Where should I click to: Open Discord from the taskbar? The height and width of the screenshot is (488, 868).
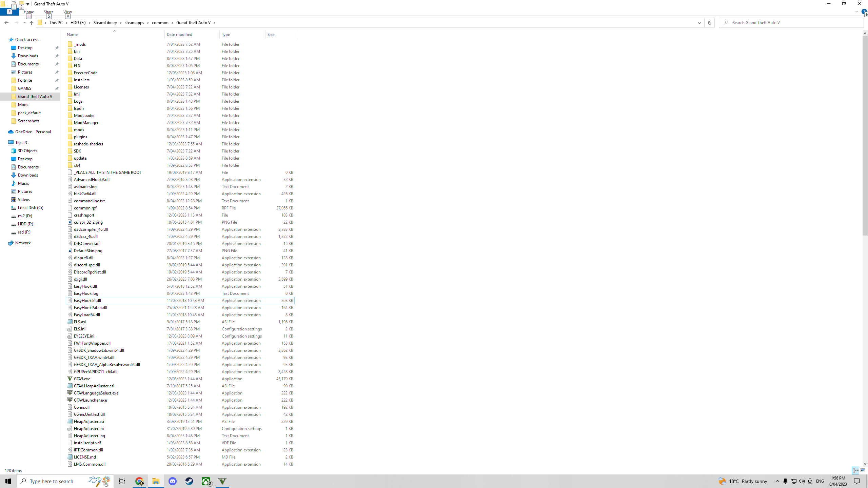(x=173, y=481)
